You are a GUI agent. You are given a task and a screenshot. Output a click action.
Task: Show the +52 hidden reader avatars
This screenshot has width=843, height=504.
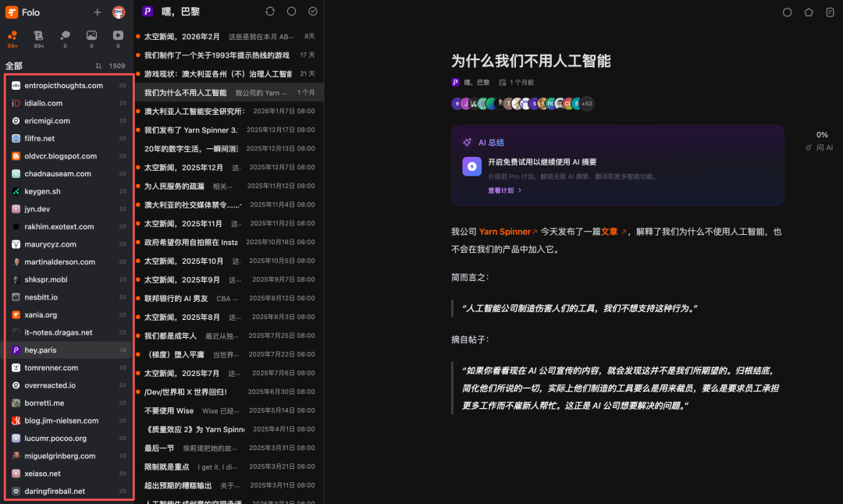[588, 103]
